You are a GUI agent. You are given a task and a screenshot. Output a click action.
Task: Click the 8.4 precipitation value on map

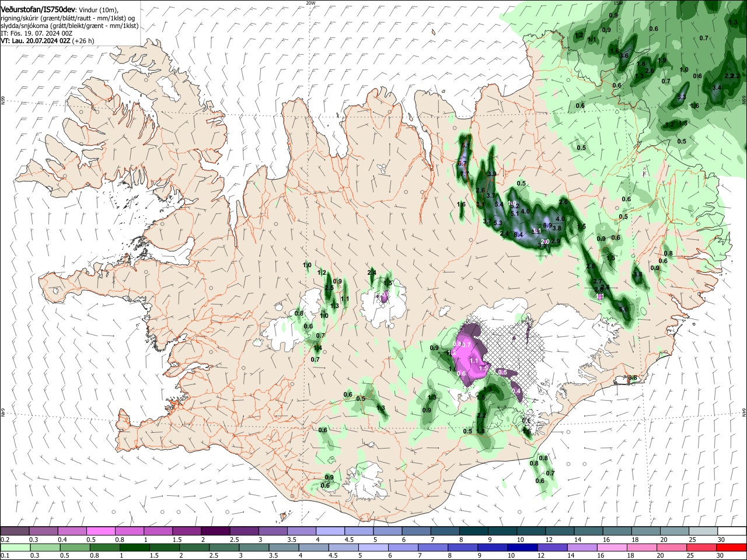tap(518, 234)
